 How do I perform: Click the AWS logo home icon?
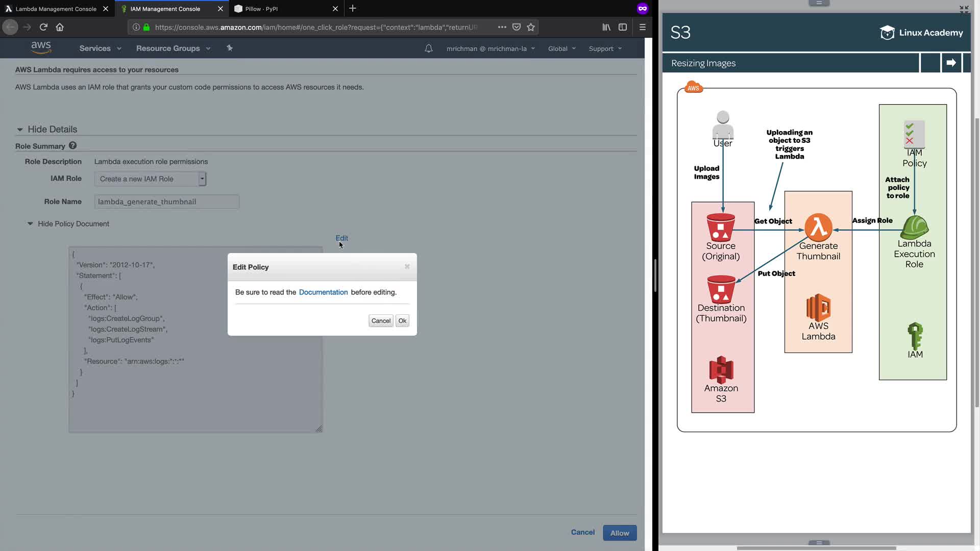coord(41,47)
